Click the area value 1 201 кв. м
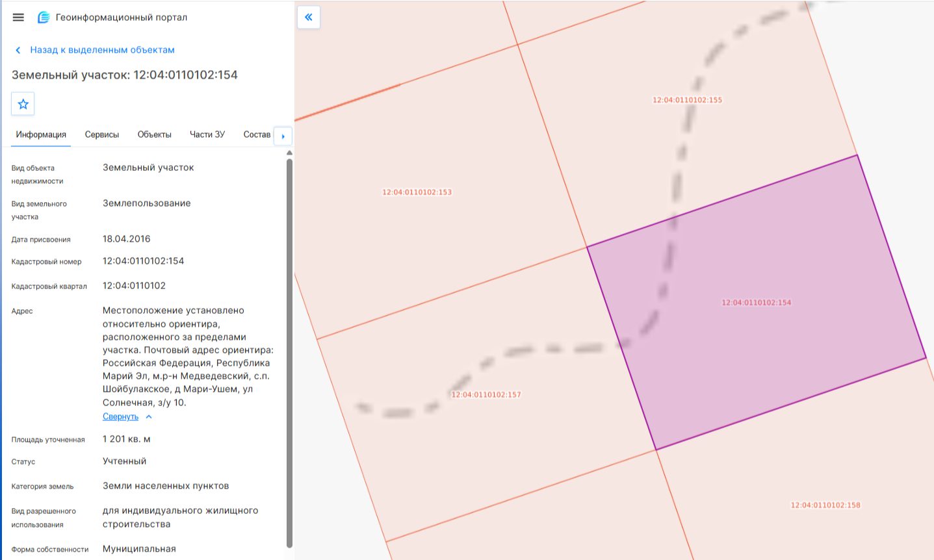Image resolution: width=934 pixels, height=560 pixels. click(x=127, y=439)
